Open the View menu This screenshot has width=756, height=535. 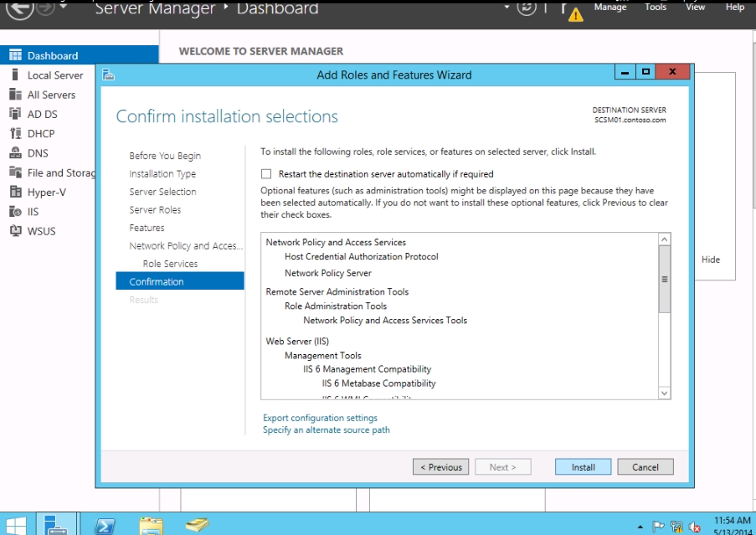695,7
